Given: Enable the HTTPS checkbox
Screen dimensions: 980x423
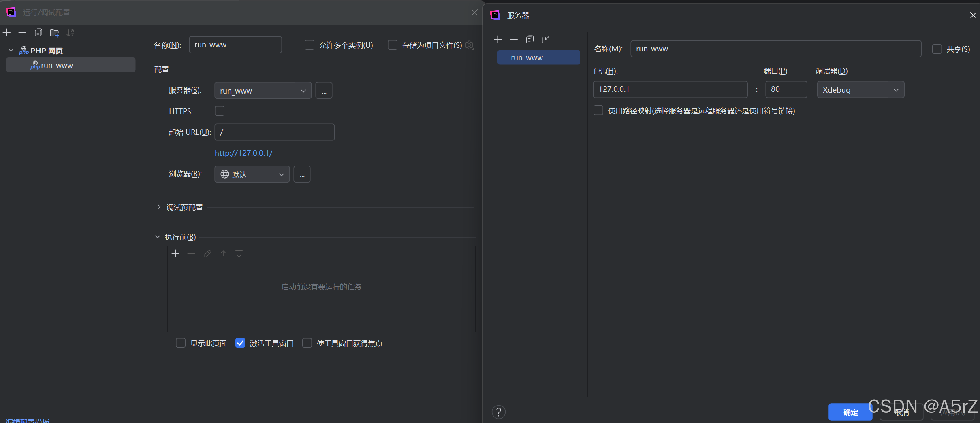Looking at the screenshot, I should tap(219, 111).
